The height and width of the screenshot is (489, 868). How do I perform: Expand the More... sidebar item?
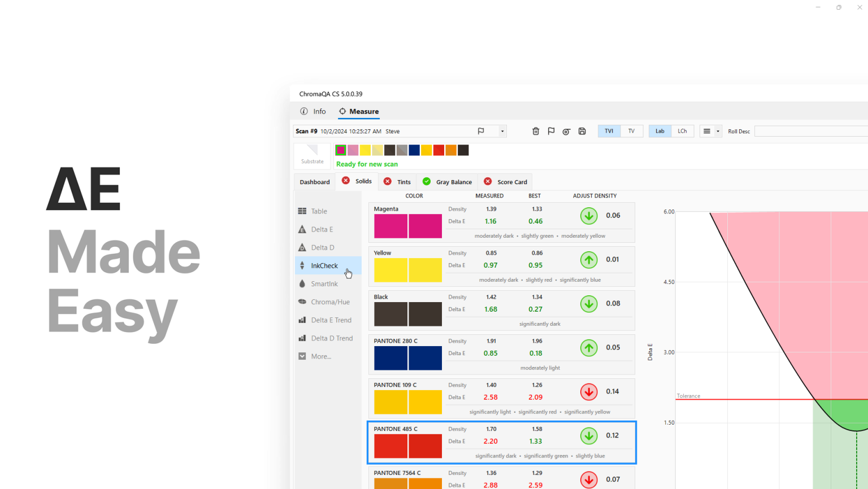coord(320,356)
